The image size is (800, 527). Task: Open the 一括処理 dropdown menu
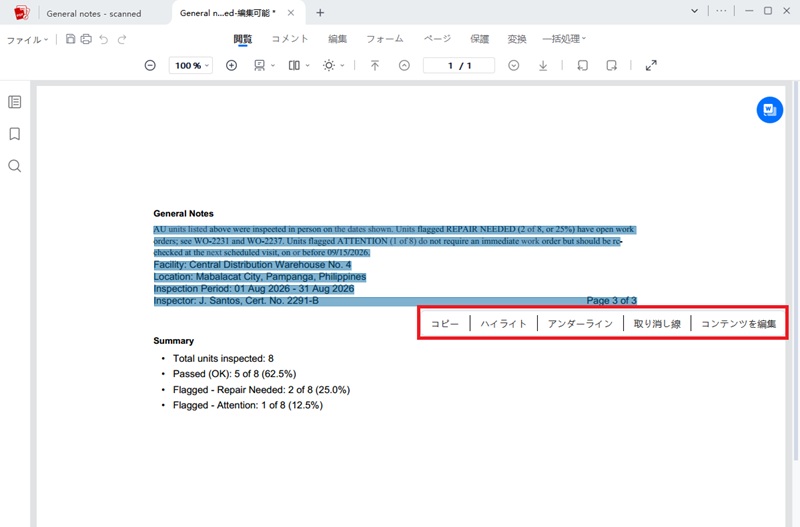(564, 39)
